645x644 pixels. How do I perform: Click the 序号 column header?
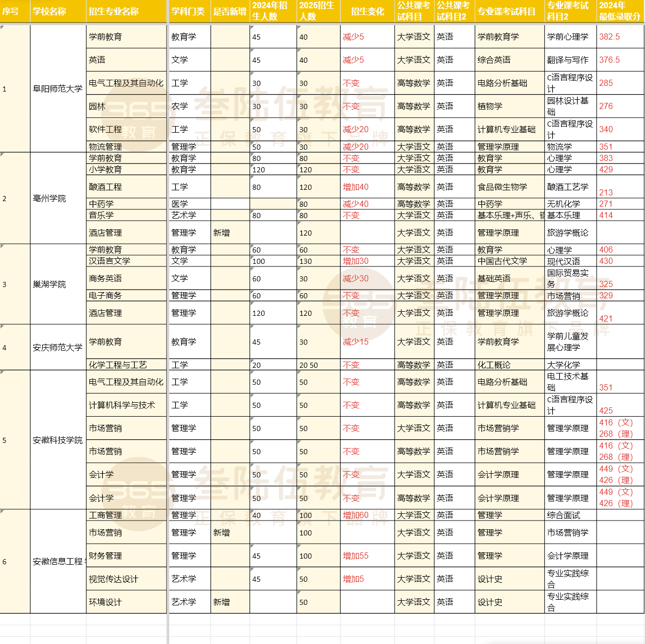[14, 11]
